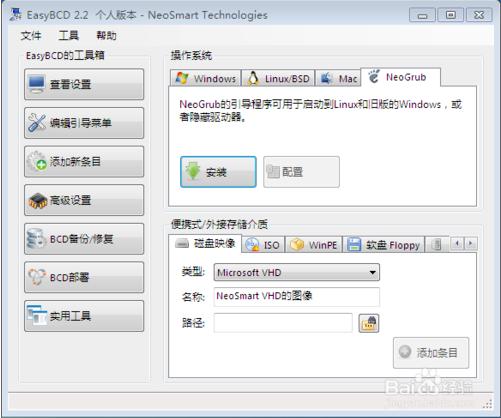501x418 pixels.
Task: Show previous storage tabs with left arrow
Action: [x=457, y=243]
